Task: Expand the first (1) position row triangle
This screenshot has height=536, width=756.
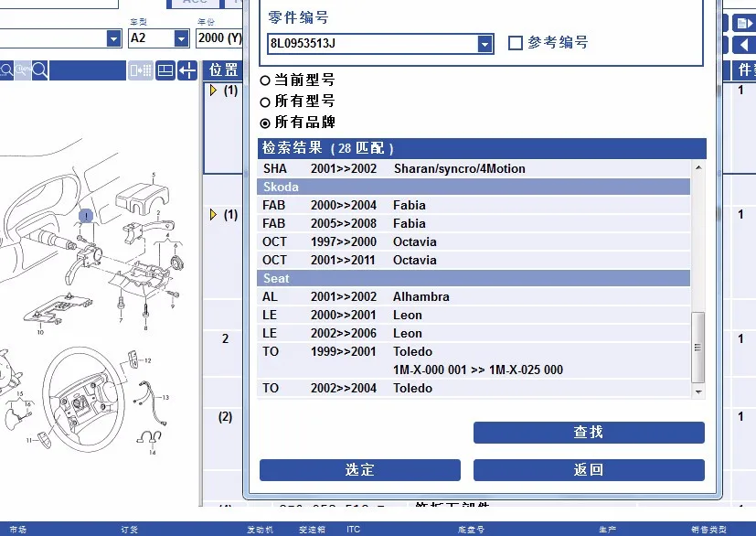Action: pos(213,91)
